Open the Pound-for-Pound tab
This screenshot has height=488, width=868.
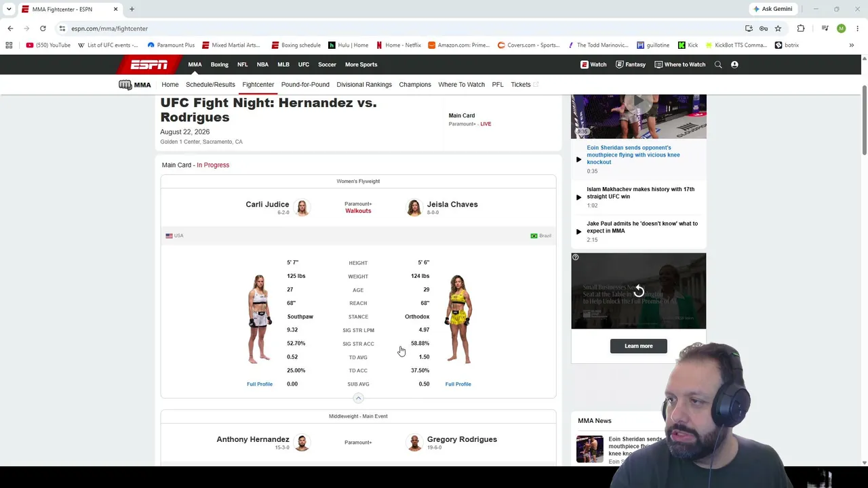click(x=305, y=85)
